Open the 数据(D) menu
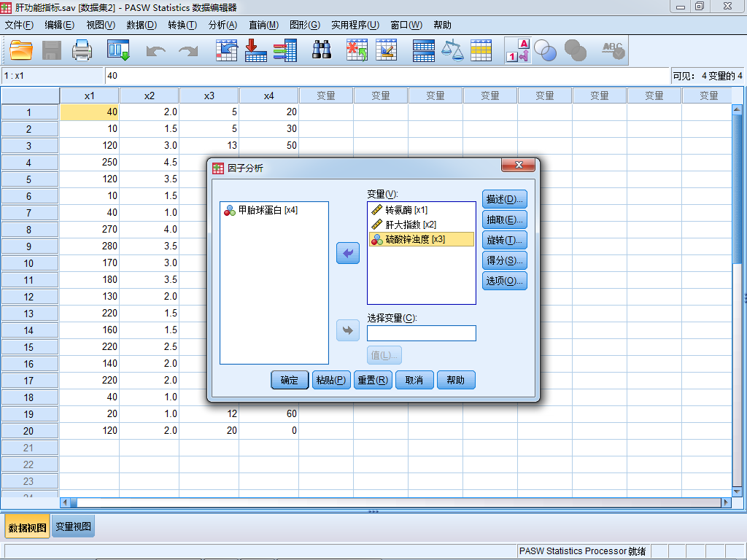The image size is (747, 560). (142, 26)
